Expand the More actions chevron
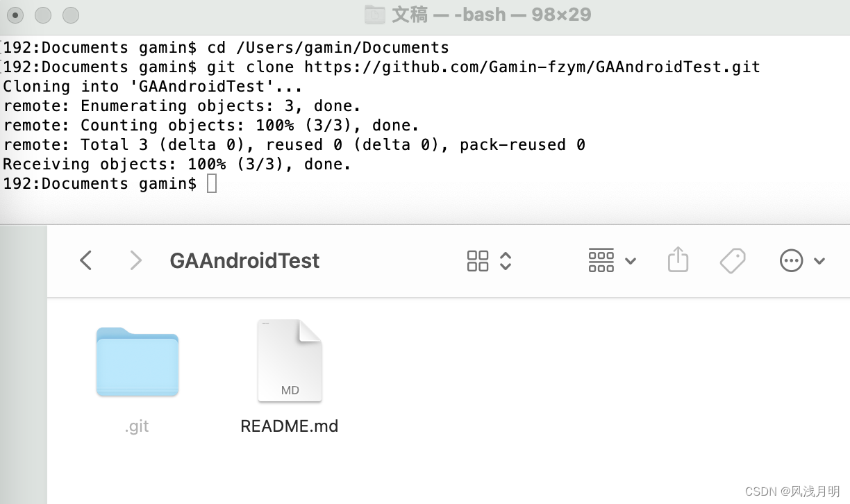The width and height of the screenshot is (850, 504). coord(819,261)
